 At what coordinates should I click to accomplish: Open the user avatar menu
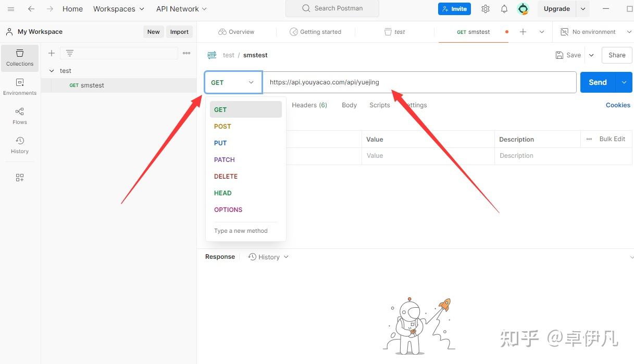pos(523,9)
